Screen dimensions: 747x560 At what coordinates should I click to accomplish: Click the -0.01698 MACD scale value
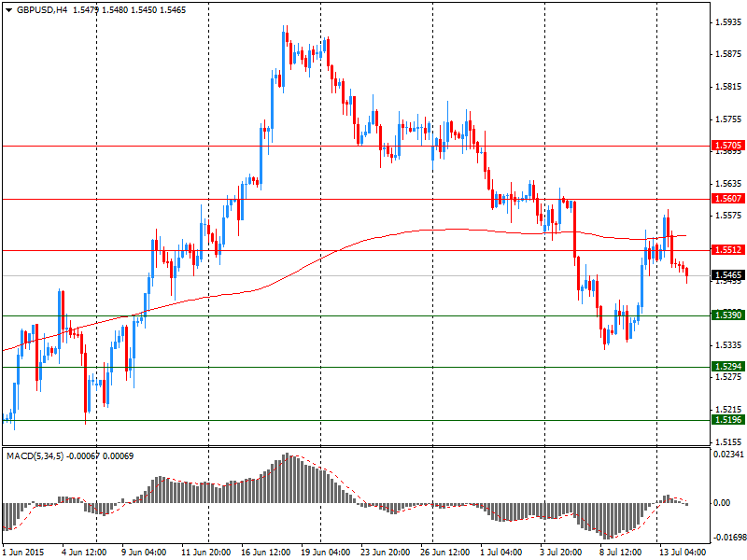click(x=728, y=538)
